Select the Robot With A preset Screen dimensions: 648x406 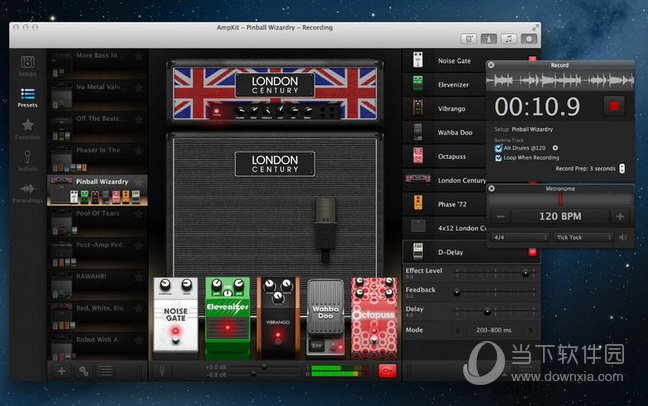(x=98, y=347)
